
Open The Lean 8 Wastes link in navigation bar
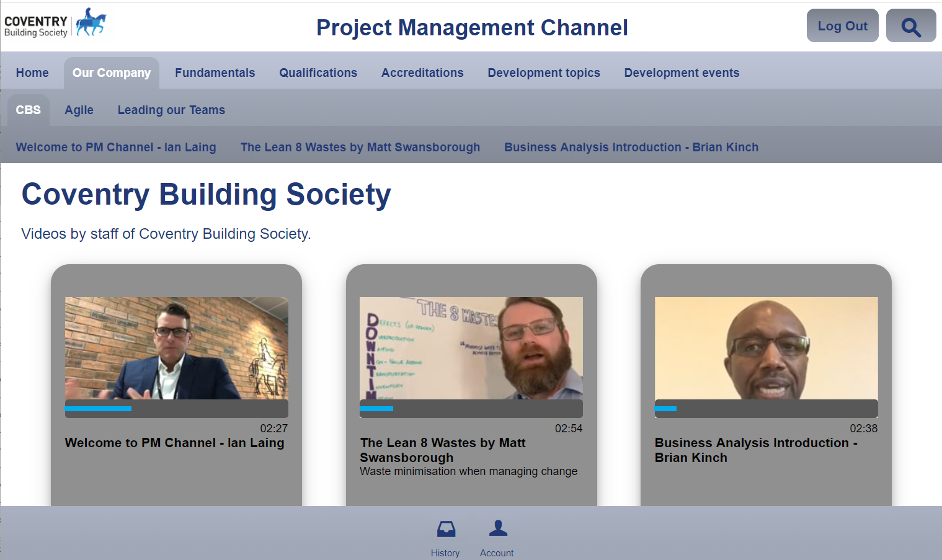click(x=360, y=147)
